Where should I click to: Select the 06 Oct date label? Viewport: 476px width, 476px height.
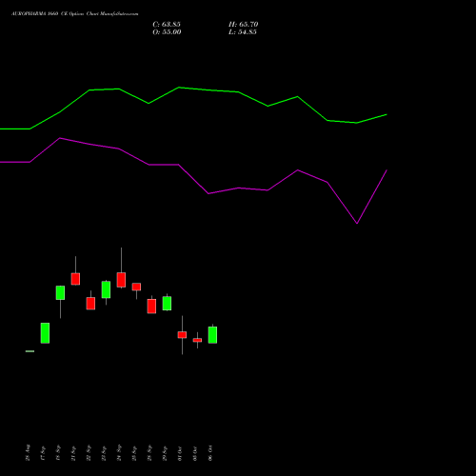click(x=210, y=453)
